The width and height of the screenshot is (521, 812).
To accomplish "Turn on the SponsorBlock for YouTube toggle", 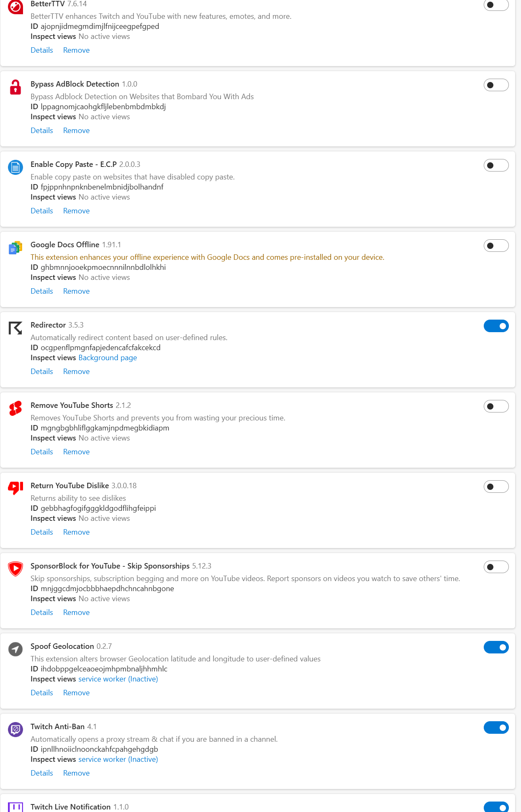I will pyautogui.click(x=496, y=567).
